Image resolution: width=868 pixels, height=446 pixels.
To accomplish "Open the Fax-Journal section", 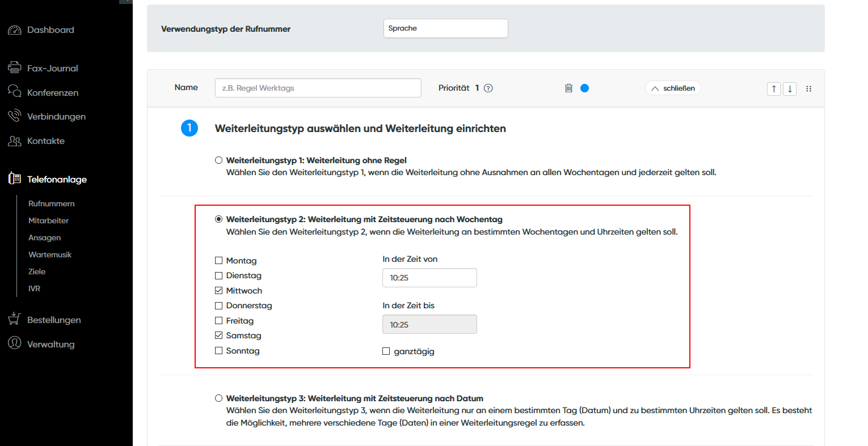I will click(52, 69).
